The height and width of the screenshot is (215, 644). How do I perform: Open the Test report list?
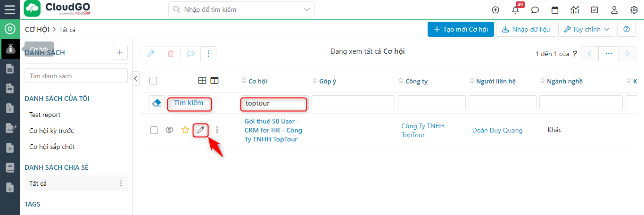[x=45, y=115]
